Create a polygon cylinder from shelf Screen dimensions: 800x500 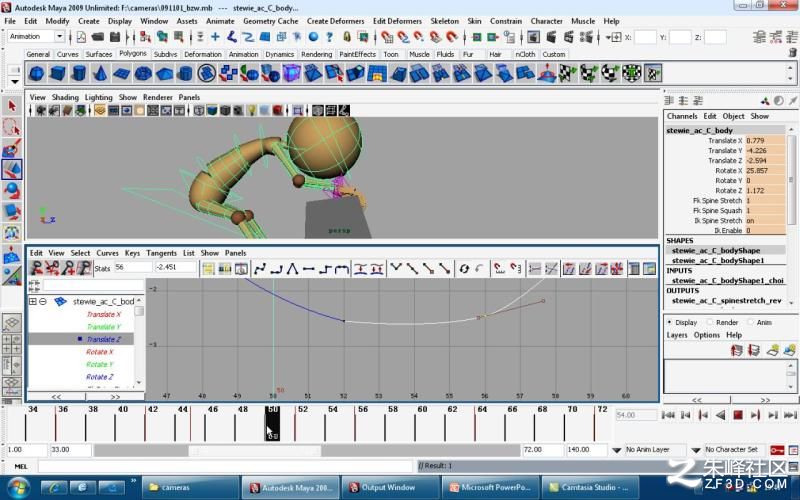point(79,73)
